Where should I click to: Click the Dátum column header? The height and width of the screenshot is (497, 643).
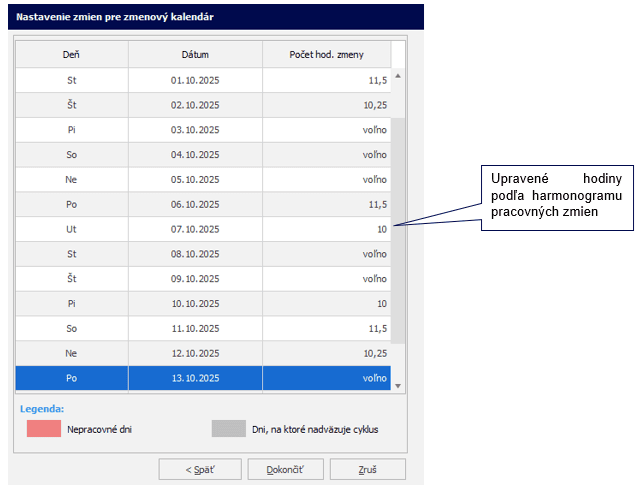(x=195, y=54)
